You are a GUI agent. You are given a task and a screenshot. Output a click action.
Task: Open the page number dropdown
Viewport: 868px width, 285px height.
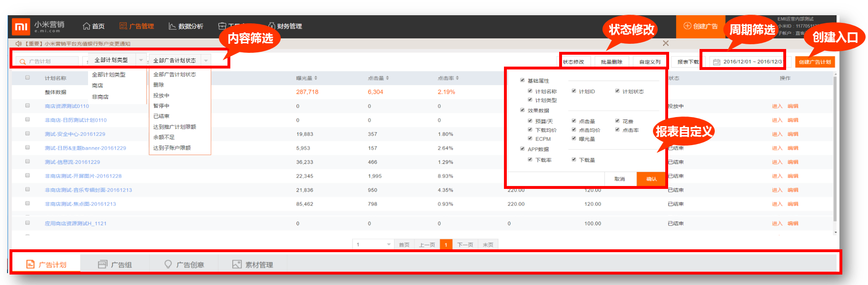[388, 245]
